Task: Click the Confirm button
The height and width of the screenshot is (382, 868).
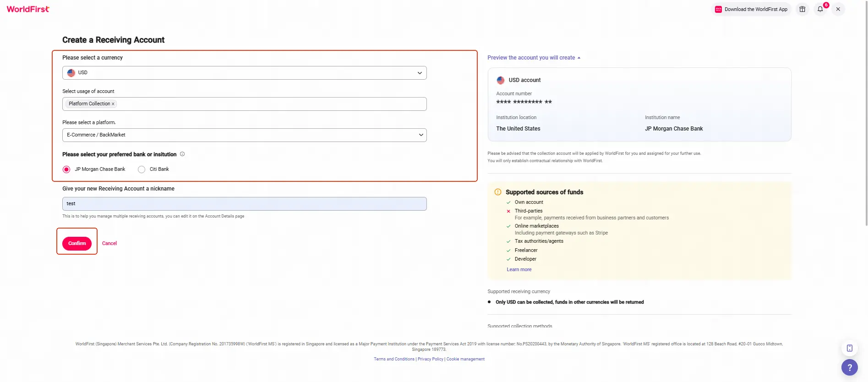Action: tap(77, 244)
